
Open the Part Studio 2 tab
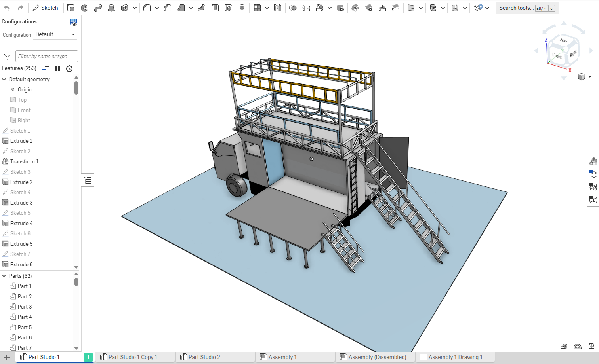coord(204,357)
